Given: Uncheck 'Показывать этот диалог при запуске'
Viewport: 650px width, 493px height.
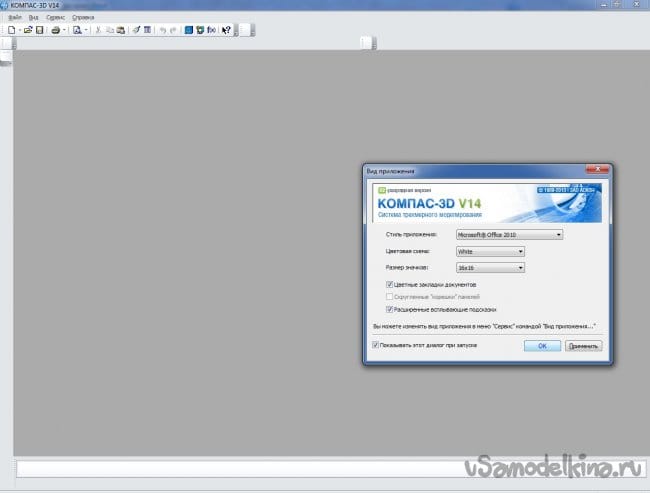Looking at the screenshot, I should (x=375, y=345).
